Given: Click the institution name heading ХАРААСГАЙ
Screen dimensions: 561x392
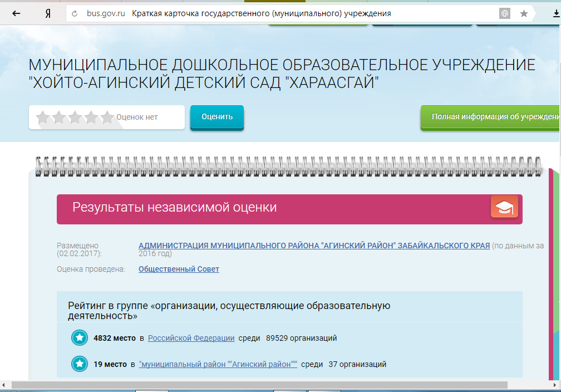Looking at the screenshot, I should pos(282,73).
